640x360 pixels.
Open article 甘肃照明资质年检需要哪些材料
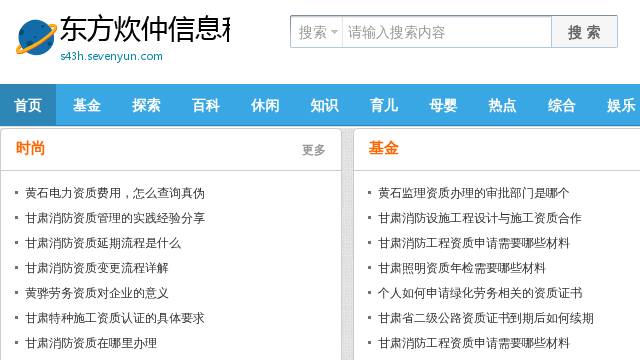(x=462, y=268)
